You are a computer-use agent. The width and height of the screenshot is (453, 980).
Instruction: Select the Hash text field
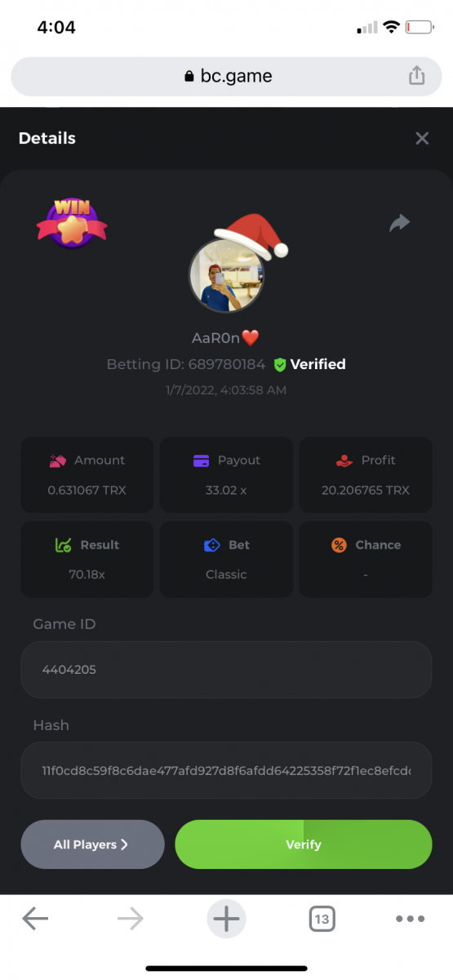pos(226,770)
